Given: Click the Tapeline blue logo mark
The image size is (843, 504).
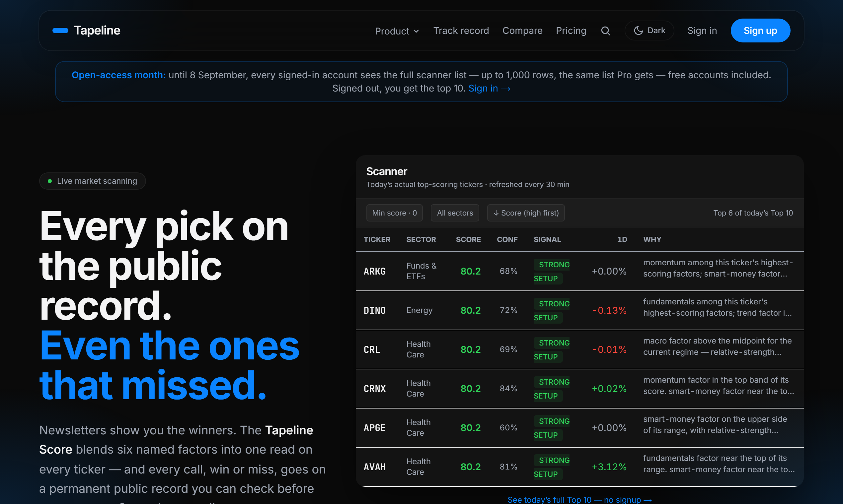Looking at the screenshot, I should [60, 31].
